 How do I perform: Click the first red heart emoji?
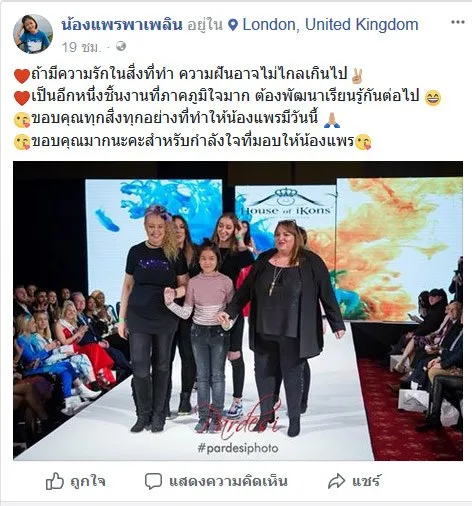tap(22, 75)
